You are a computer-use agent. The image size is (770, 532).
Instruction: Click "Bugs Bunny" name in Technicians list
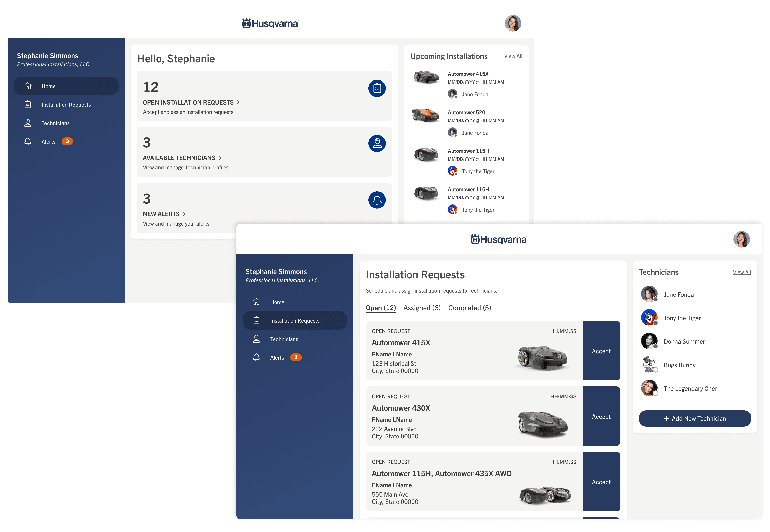point(679,365)
